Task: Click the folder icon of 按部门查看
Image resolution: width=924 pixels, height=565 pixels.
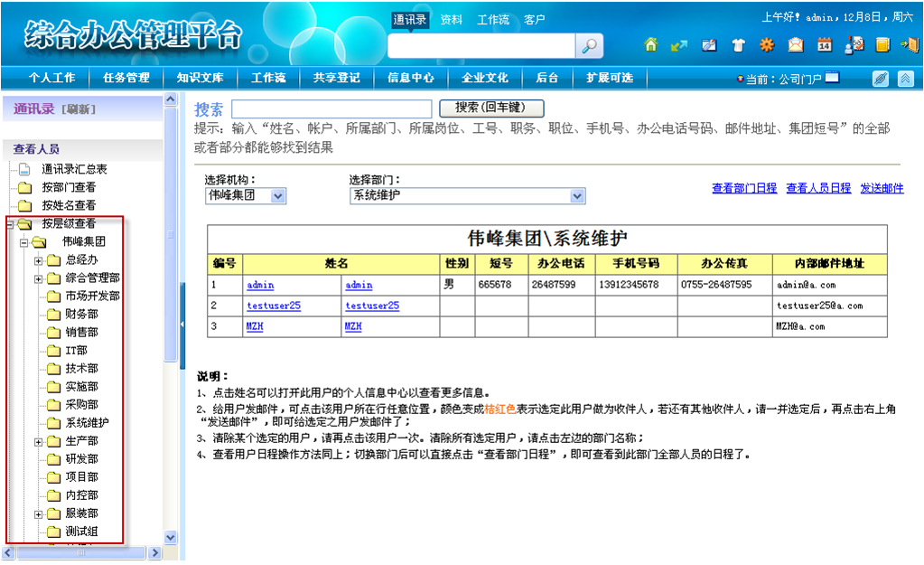Action: [x=24, y=187]
